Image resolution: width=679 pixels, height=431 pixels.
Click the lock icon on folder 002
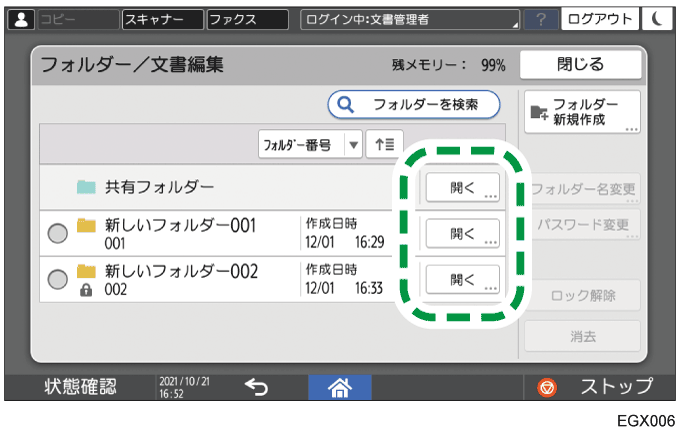tap(86, 290)
